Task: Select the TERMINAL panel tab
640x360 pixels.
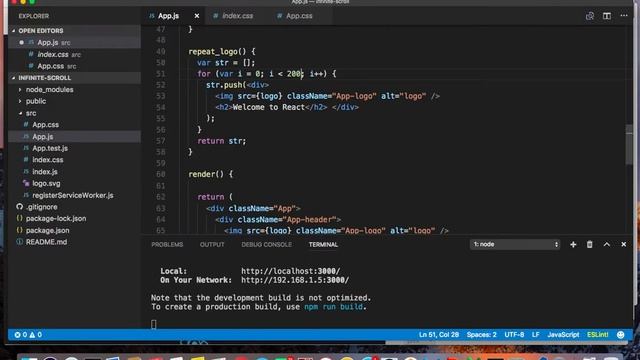Action: [323, 244]
